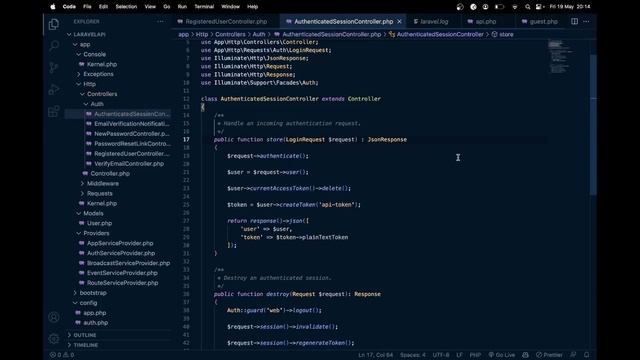Image resolution: width=640 pixels, height=360 pixels.
Task: Open the Explorer view in activity bar
Action: pyautogui.click(x=53, y=24)
